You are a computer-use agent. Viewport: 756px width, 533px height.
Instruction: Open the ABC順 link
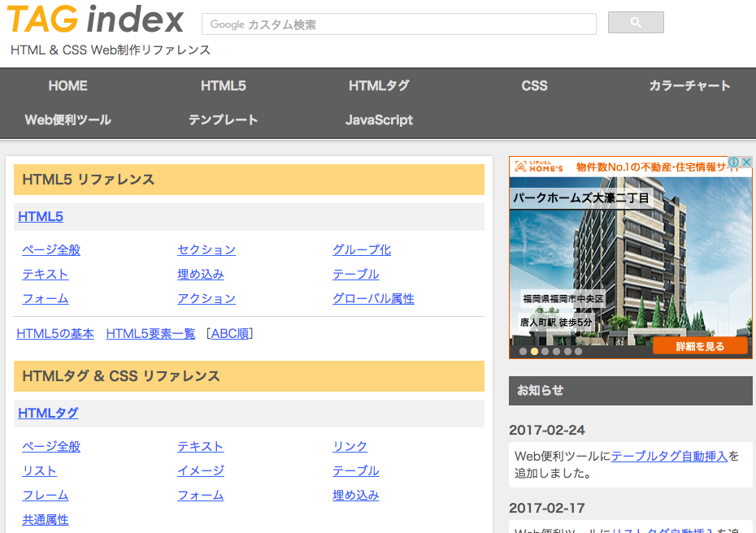coord(230,333)
